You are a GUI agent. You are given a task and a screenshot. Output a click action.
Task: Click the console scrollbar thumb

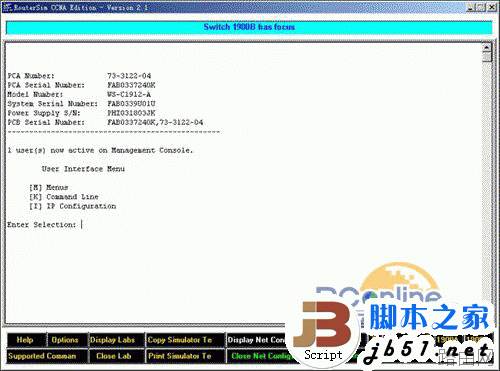point(487,57)
